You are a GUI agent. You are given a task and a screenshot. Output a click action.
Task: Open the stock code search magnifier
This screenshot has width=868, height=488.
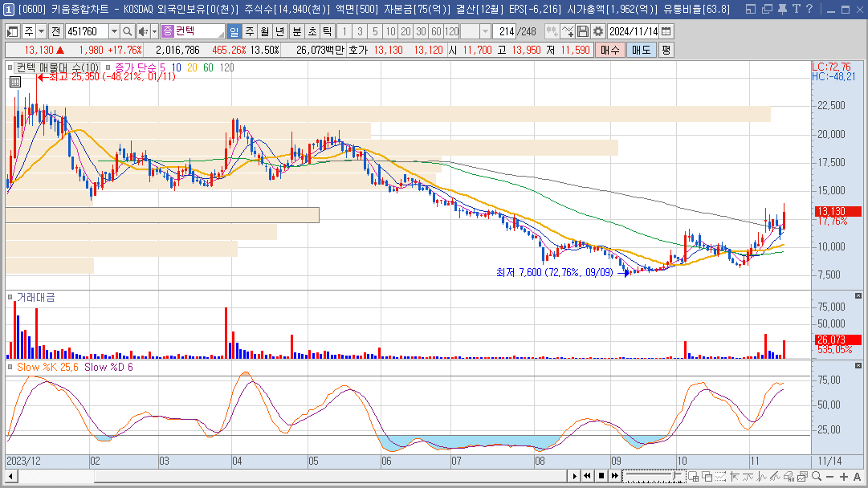pos(128,31)
